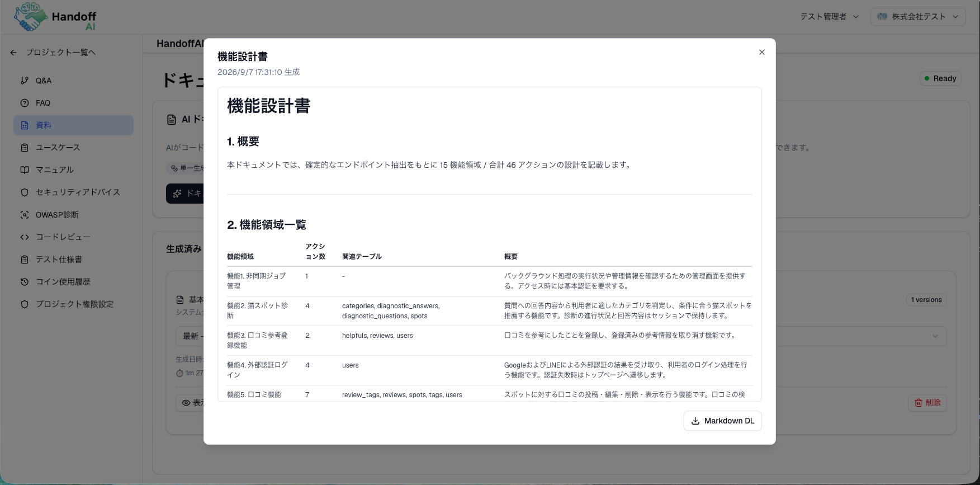Click the HandoffAI handshake logo
The height and width of the screenshot is (485, 980).
30,17
